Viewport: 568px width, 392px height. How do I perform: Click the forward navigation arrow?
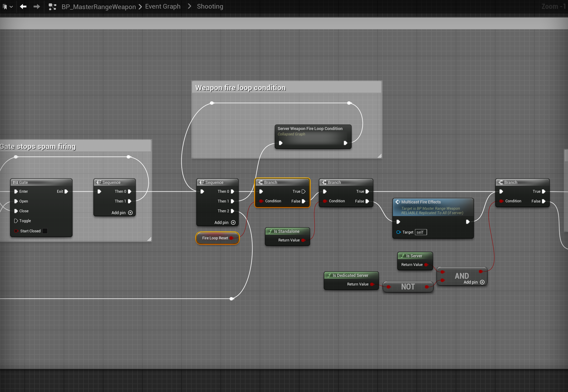tap(37, 7)
